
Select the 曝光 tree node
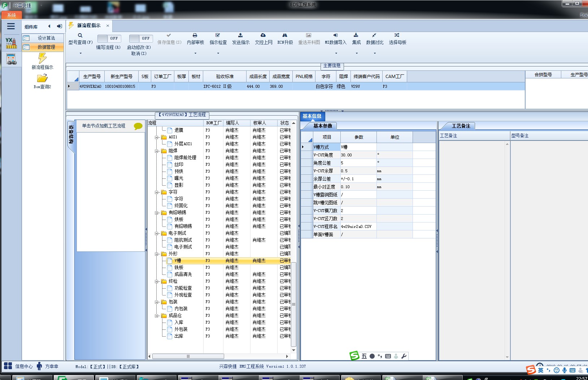click(x=179, y=178)
